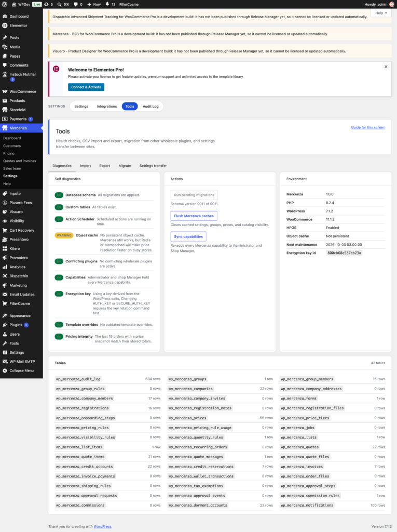This screenshot has height=532, width=397.
Task: Switch to the Import sub-tab
Action: pos(86,166)
